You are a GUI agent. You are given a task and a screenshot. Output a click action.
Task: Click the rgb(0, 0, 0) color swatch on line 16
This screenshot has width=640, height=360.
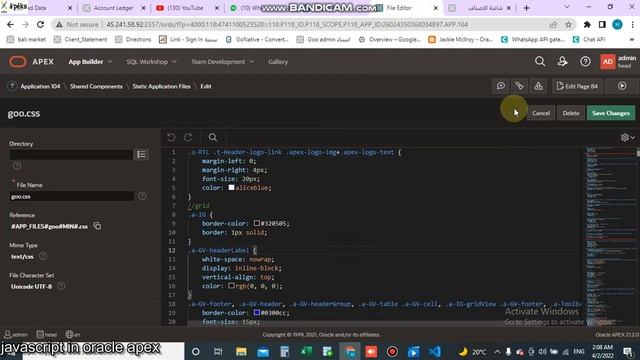click(x=231, y=286)
